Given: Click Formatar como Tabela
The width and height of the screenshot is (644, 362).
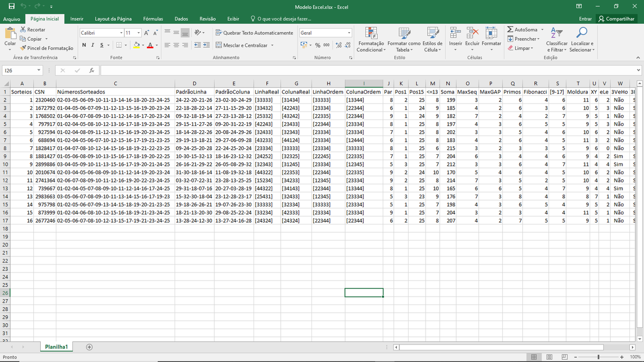Looking at the screenshot, I should tap(404, 39).
